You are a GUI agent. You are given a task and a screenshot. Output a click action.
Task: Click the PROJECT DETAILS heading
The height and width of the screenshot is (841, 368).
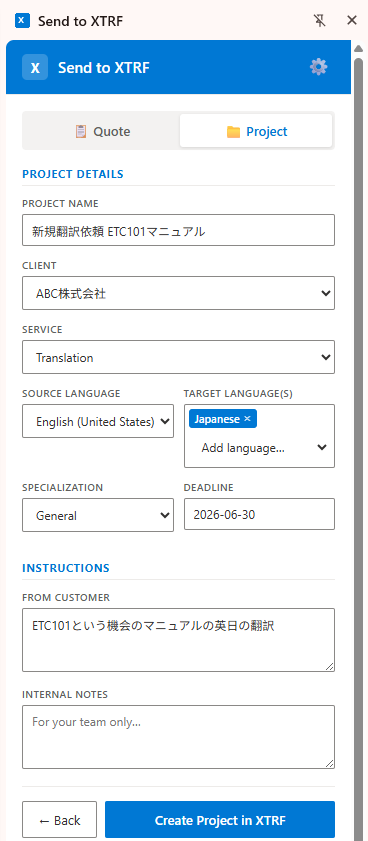[x=72, y=174]
